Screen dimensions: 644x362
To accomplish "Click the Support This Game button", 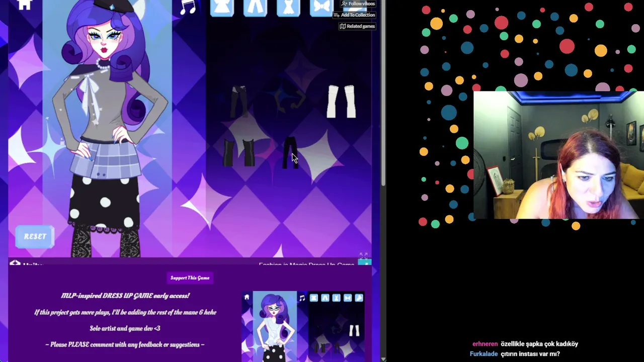I will tap(190, 278).
